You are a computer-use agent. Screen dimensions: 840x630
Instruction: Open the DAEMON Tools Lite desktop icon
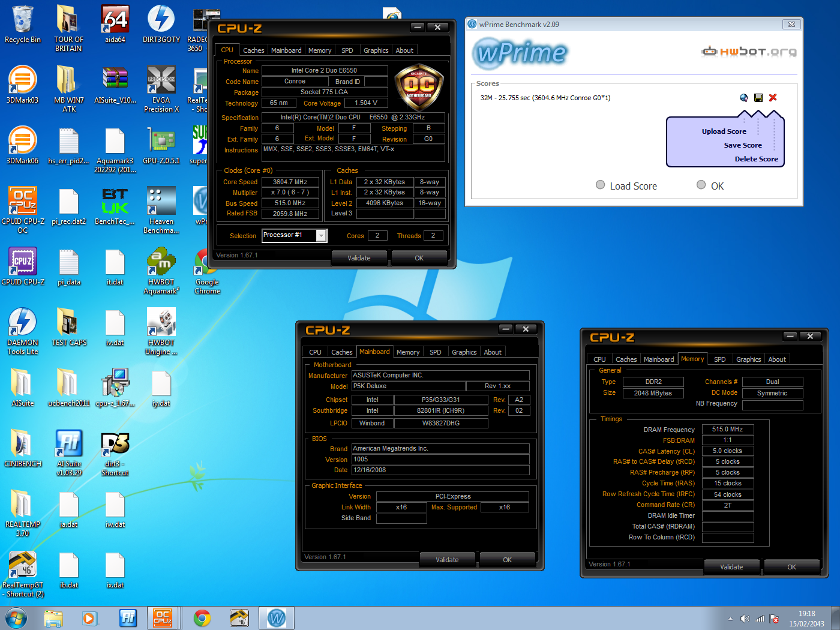23,331
